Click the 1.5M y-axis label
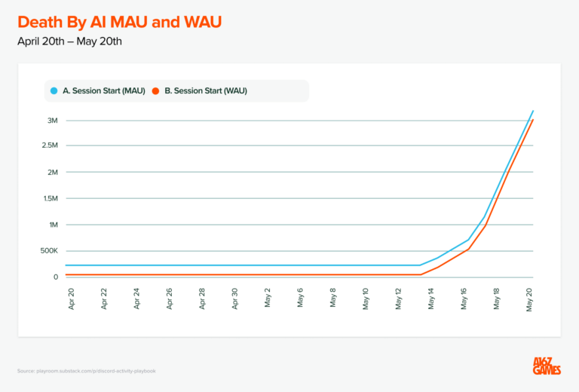 tap(49, 199)
